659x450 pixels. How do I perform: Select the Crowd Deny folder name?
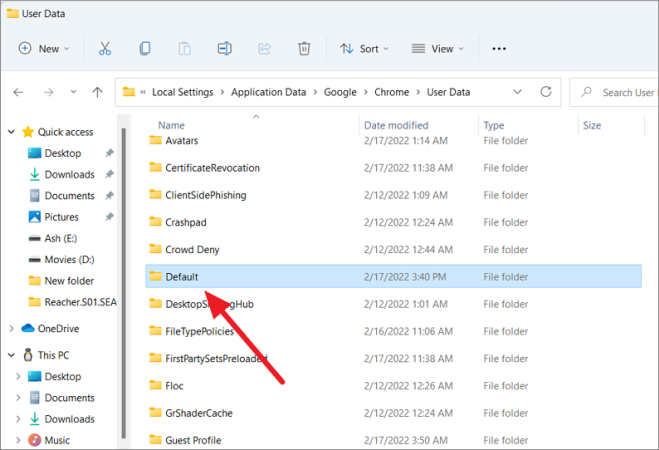(192, 250)
